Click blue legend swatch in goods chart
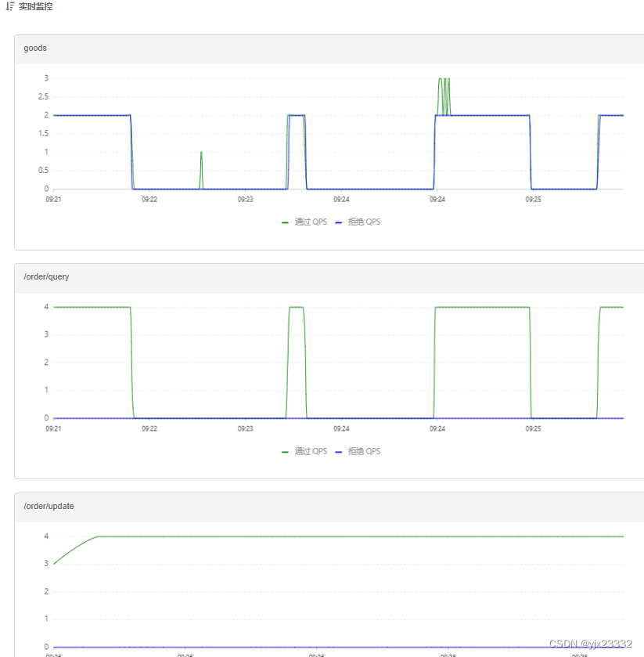Image resolution: width=644 pixels, height=657 pixels. point(339,222)
